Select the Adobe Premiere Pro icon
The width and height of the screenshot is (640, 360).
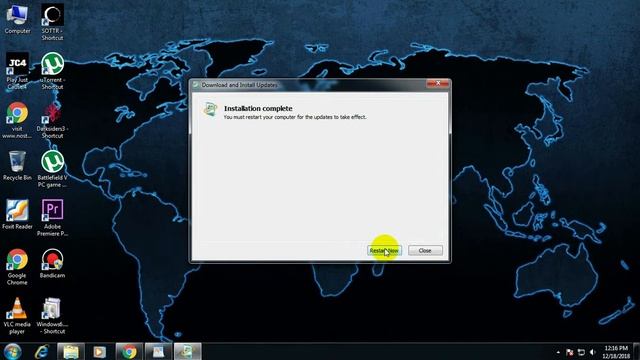click(x=52, y=218)
